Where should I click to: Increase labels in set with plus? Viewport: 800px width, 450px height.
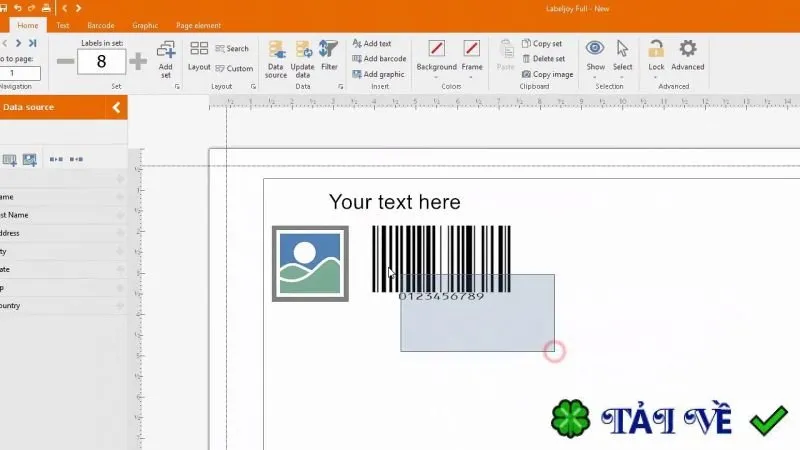click(x=138, y=62)
